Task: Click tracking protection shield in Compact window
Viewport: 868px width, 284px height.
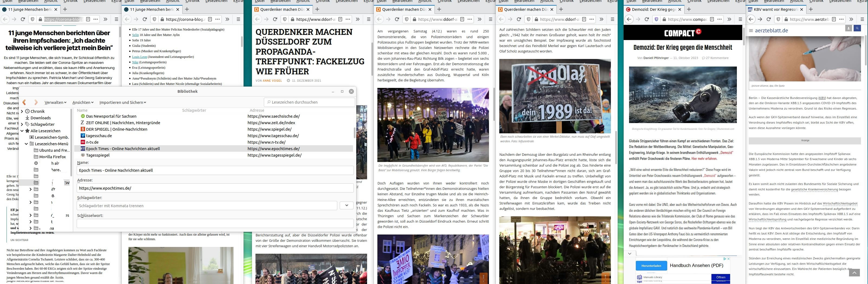Action: click(656, 19)
